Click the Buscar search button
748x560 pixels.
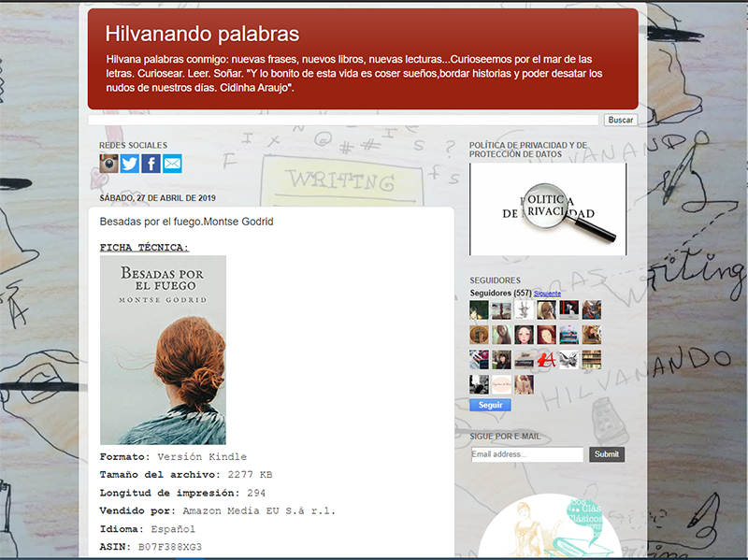[621, 120]
